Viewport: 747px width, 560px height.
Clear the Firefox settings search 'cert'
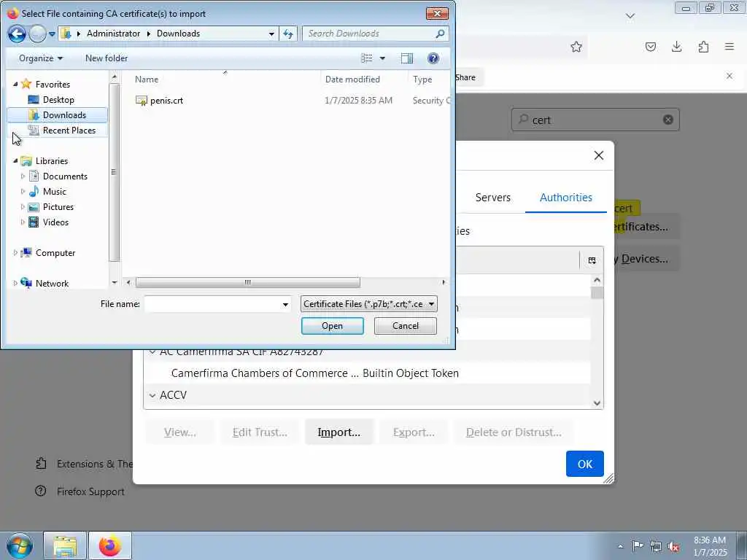pyautogui.click(x=668, y=120)
